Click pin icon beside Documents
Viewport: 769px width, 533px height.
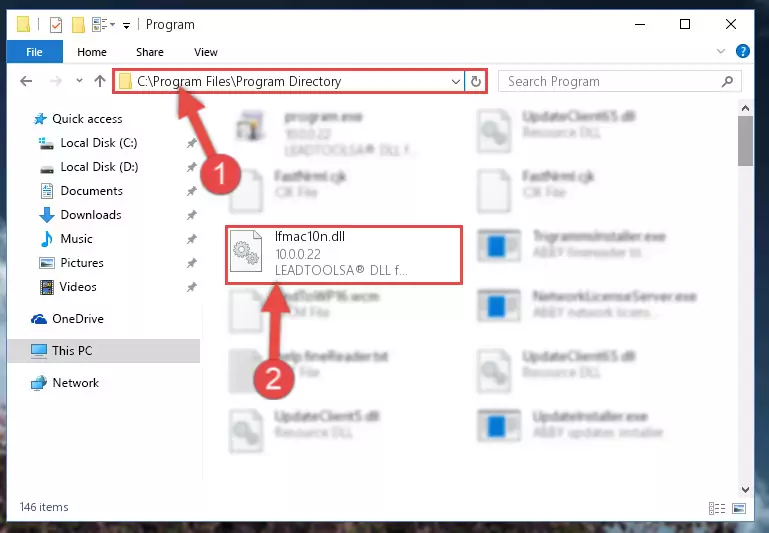pyautogui.click(x=191, y=191)
